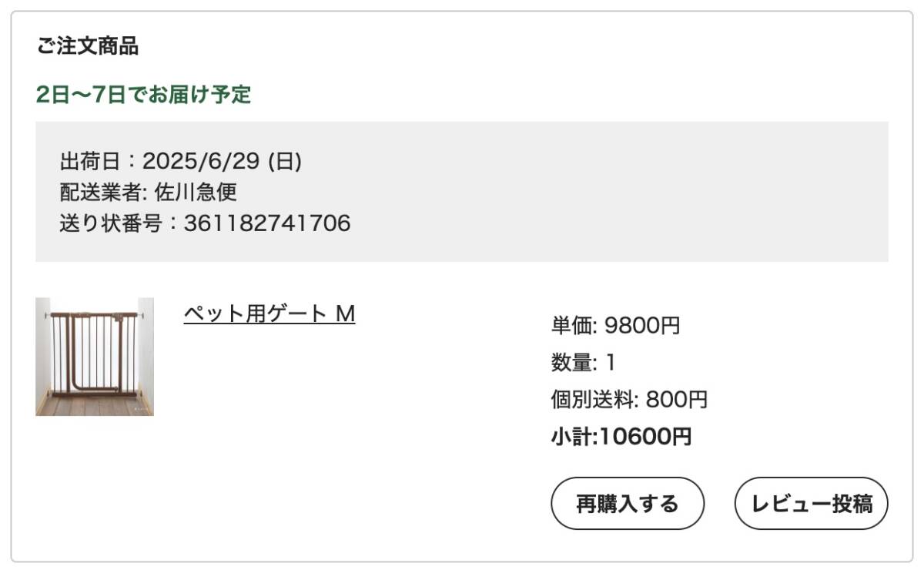924x570 pixels.
Task: Click the 送り状番号 label text
Action: (x=110, y=223)
